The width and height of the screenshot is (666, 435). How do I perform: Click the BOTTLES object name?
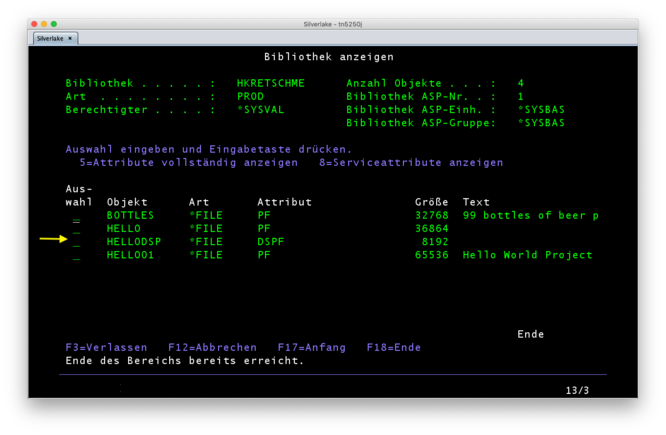coord(130,215)
